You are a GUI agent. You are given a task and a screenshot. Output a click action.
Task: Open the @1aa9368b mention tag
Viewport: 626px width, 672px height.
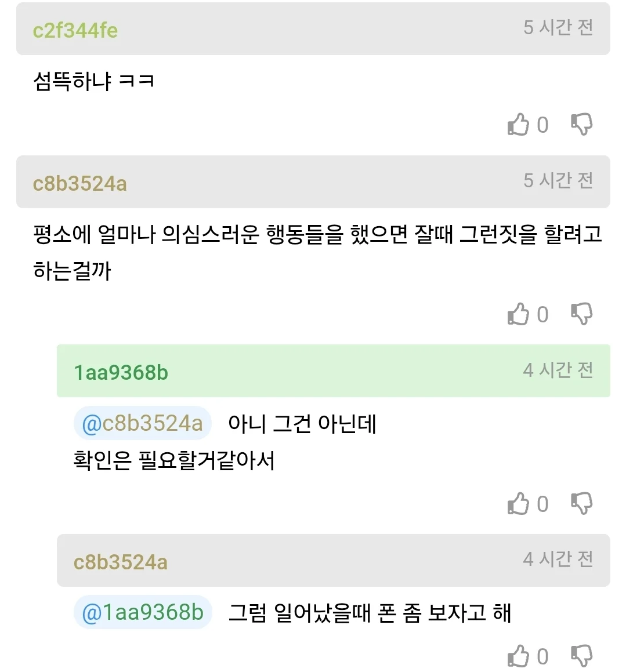click(143, 613)
